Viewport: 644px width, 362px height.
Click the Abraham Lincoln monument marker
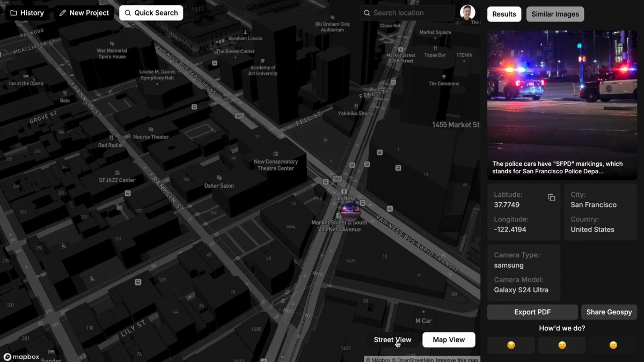tap(245, 35)
